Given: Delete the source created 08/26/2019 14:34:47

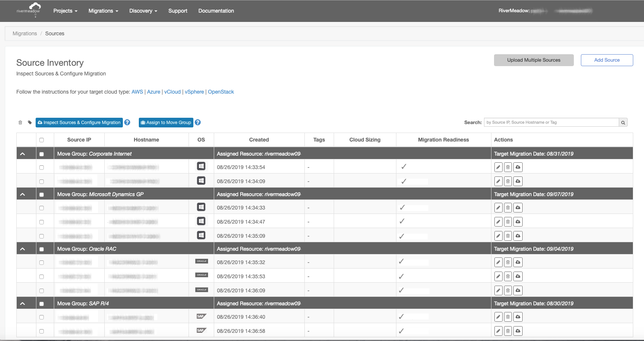Looking at the screenshot, I should pyautogui.click(x=508, y=222).
